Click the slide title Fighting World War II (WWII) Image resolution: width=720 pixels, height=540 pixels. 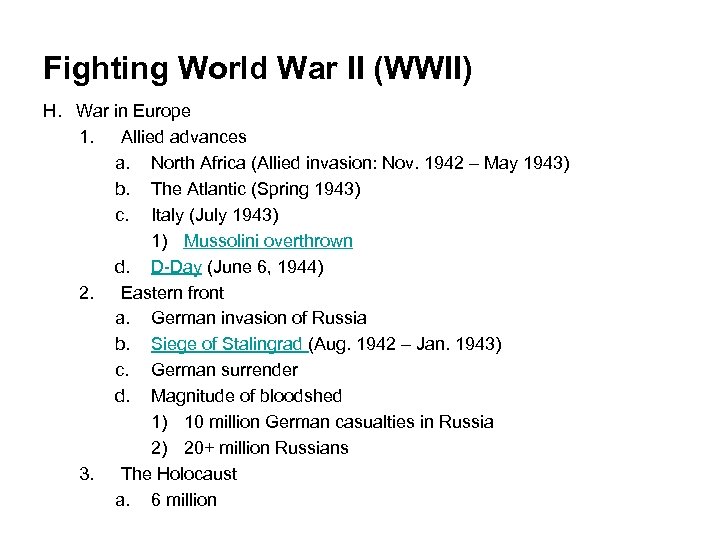click(258, 68)
